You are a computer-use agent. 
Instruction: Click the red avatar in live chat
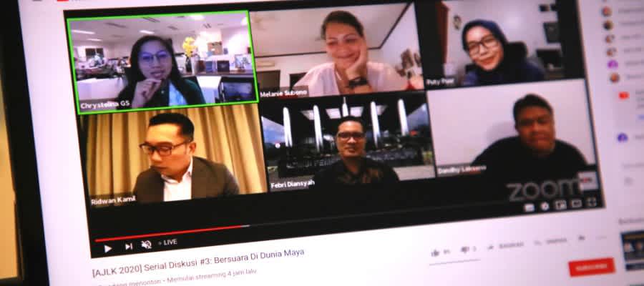point(623,95)
